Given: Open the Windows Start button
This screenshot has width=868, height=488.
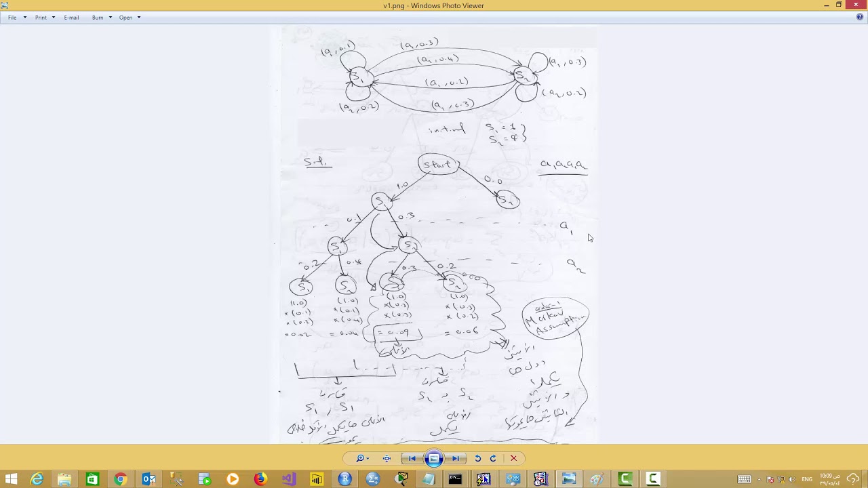Looking at the screenshot, I should (11, 479).
